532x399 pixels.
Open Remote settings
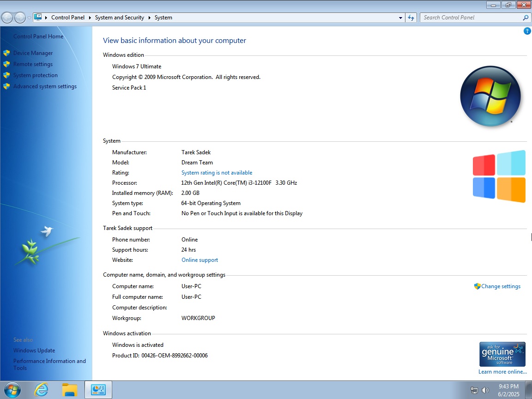33,64
